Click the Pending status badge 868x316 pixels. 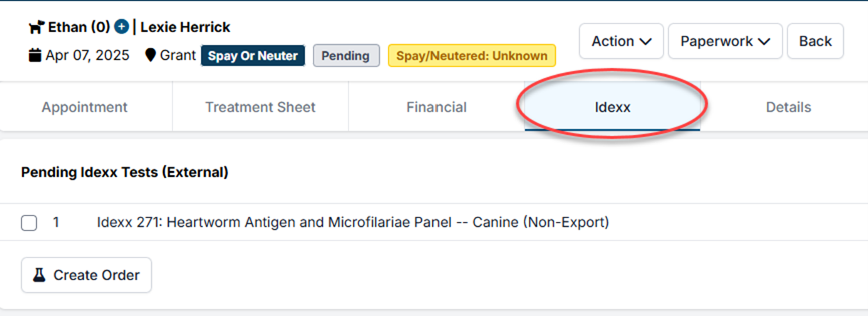346,56
